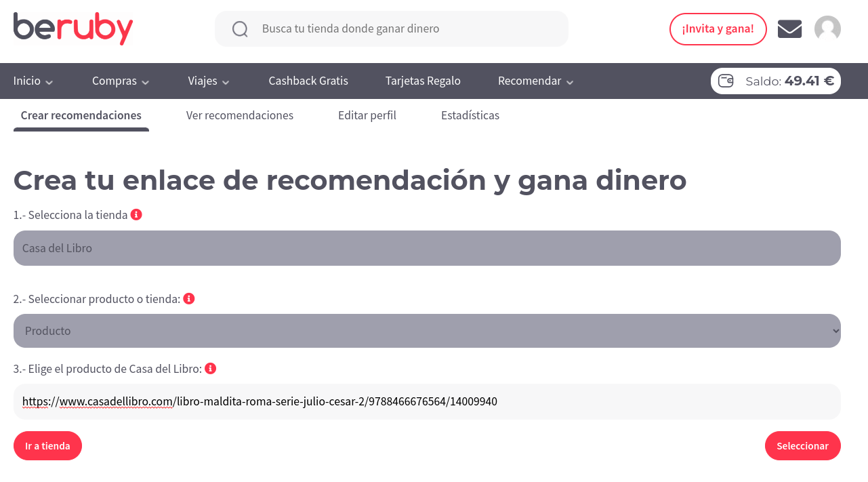Click the wallet icon beside Saldo
The height and width of the screenshot is (482, 868).
726,81
